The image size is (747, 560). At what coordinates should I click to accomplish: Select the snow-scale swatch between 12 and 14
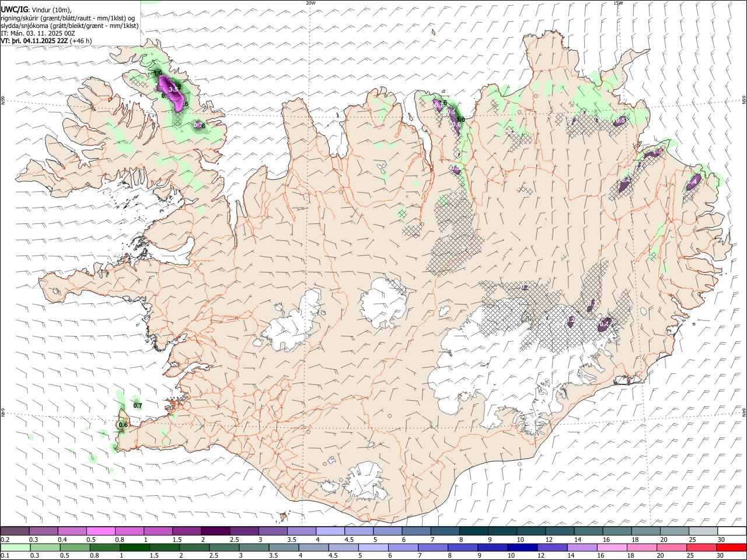click(x=559, y=531)
